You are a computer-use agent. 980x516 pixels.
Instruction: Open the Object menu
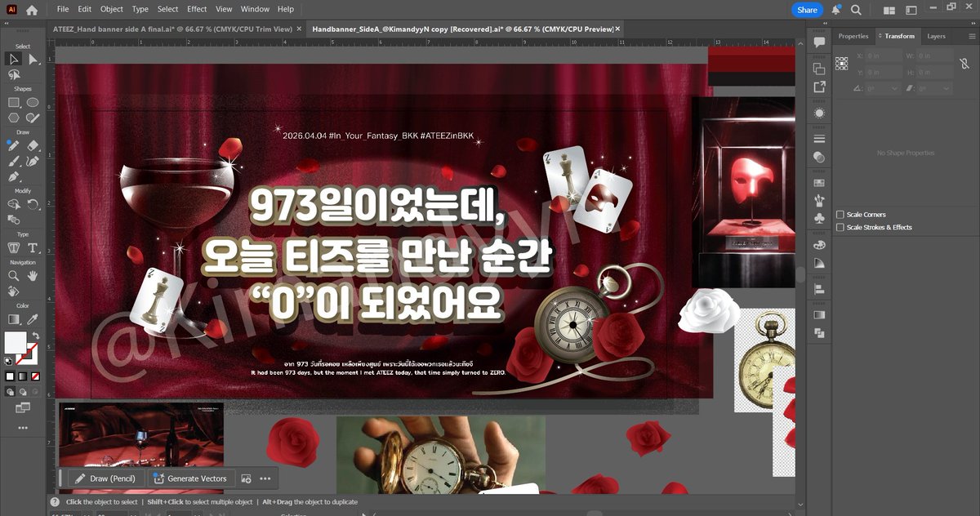click(111, 9)
